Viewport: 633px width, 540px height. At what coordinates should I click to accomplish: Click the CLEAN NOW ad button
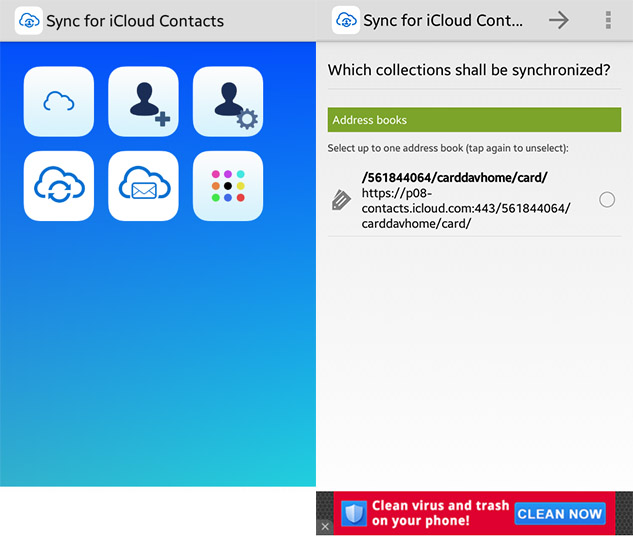(x=560, y=513)
